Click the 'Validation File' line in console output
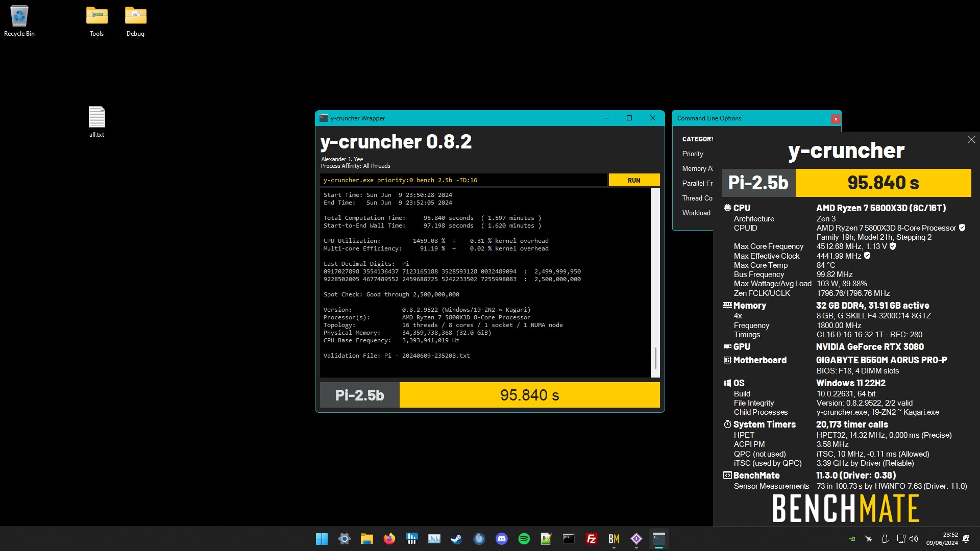The width and height of the screenshot is (980, 551). pyautogui.click(x=397, y=356)
